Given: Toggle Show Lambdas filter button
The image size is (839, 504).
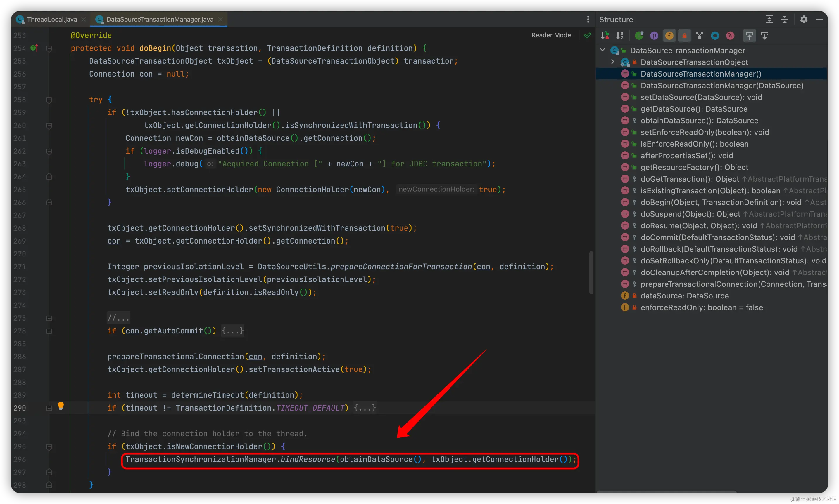Looking at the screenshot, I should (730, 36).
